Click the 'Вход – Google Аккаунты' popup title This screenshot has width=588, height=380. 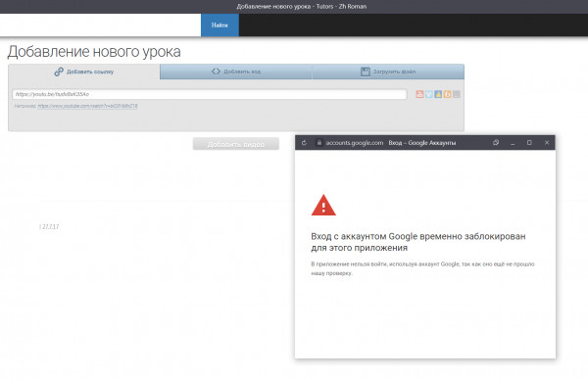coord(422,143)
